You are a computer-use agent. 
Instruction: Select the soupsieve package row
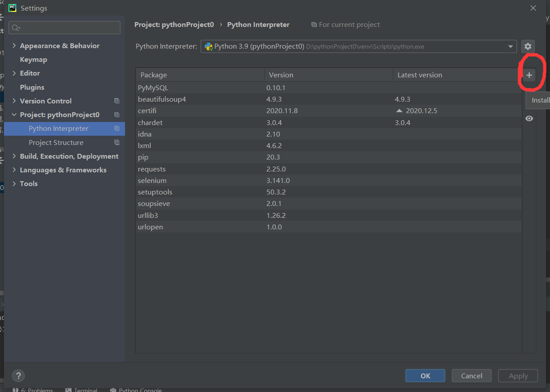point(329,203)
